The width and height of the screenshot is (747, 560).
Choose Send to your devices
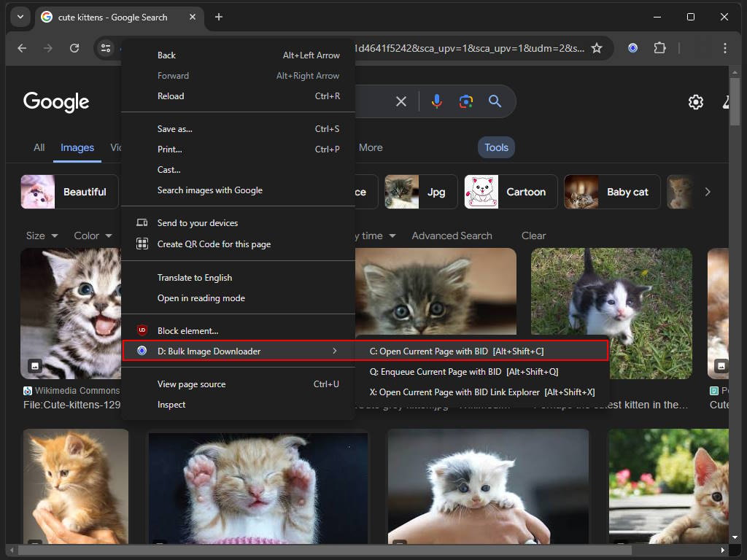point(239,223)
